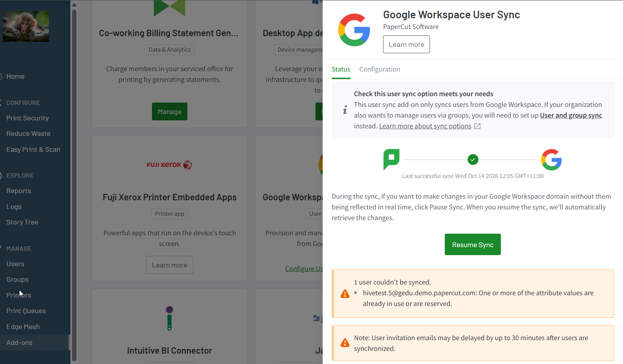Click the Co-working Billing green logo

[x=169, y=8]
